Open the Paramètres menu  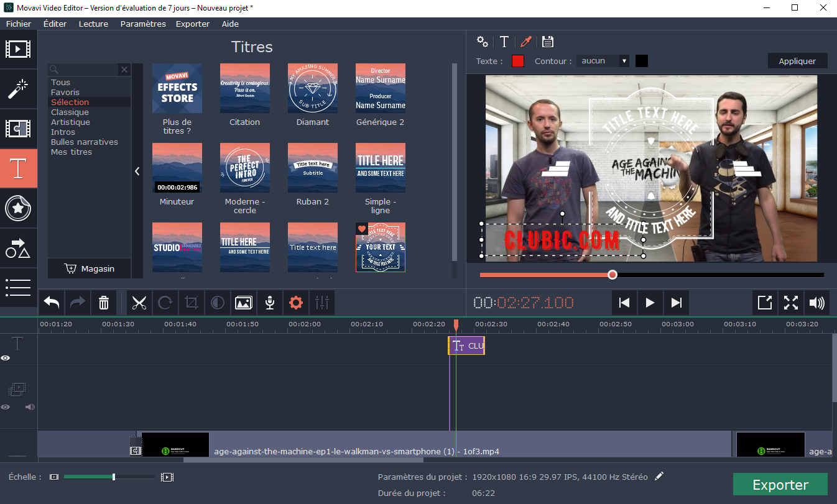pos(143,24)
